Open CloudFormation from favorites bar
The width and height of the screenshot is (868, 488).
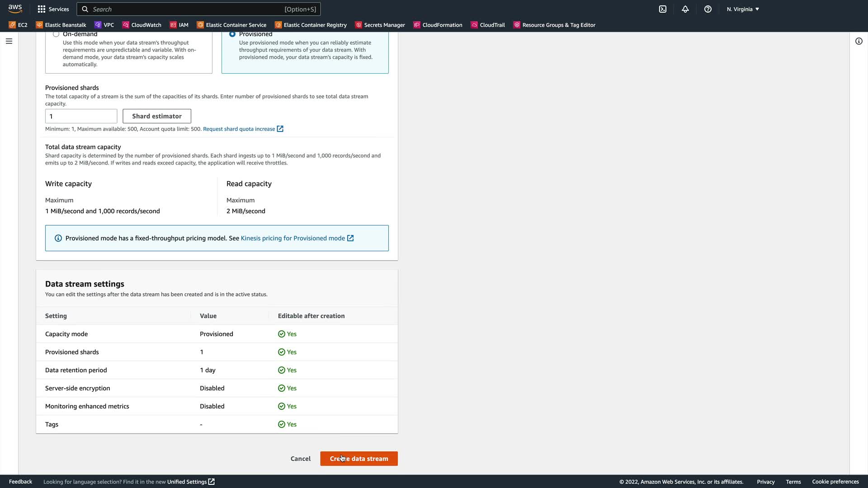(438, 25)
